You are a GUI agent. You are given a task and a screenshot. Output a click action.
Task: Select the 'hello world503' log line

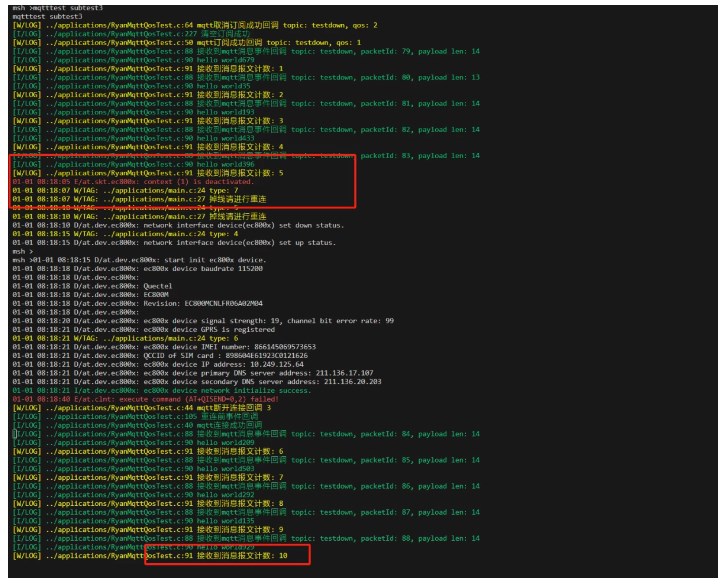[134, 469]
